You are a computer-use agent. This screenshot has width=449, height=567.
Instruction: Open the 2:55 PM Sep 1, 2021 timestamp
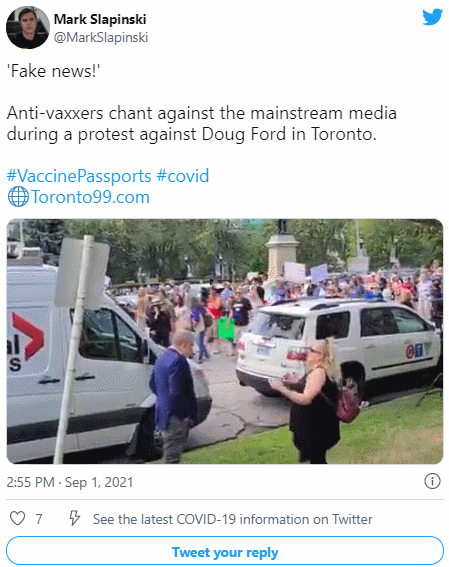point(70,482)
